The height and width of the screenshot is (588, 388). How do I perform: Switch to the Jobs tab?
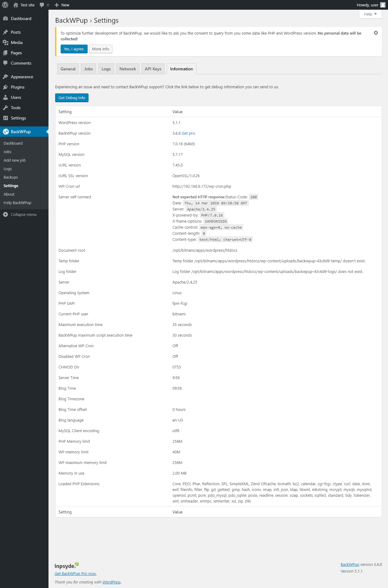click(x=89, y=69)
